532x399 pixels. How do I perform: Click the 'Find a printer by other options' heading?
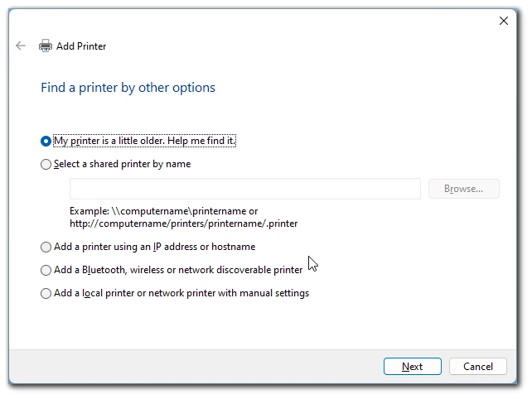tap(128, 88)
